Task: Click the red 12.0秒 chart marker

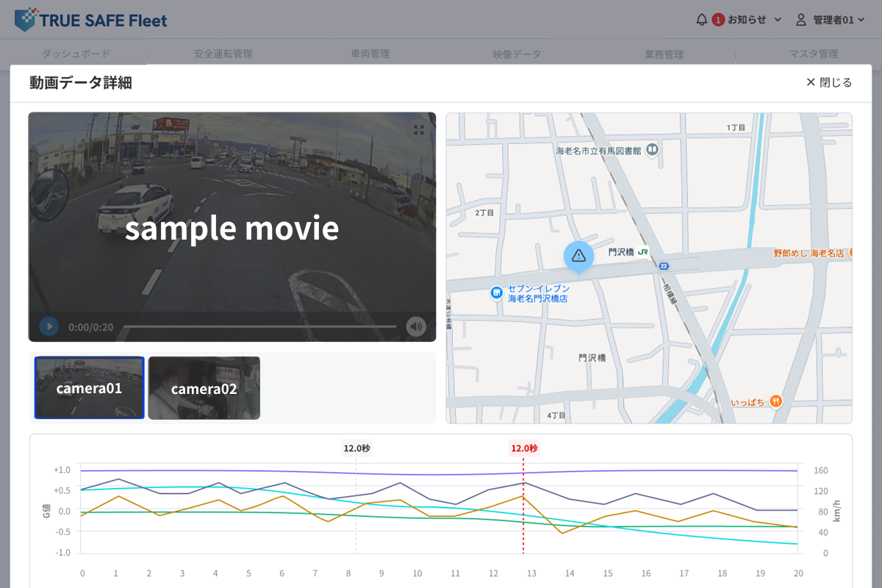Action: coord(524,448)
